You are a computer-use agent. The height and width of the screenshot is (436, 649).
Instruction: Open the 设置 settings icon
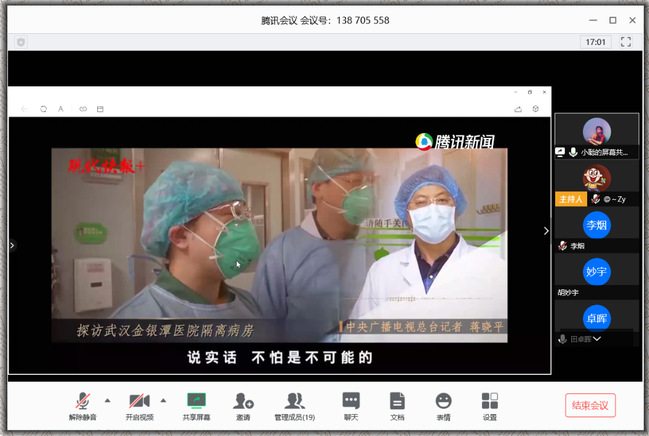[x=489, y=401]
